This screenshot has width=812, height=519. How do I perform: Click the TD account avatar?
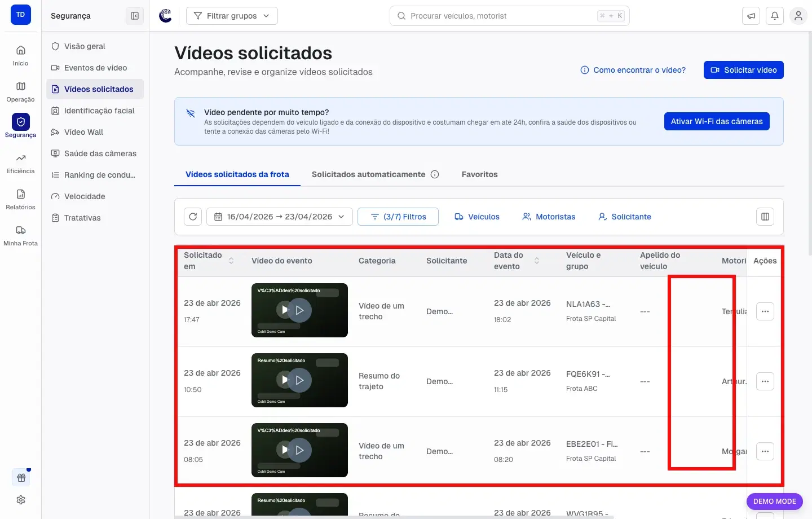click(x=20, y=15)
